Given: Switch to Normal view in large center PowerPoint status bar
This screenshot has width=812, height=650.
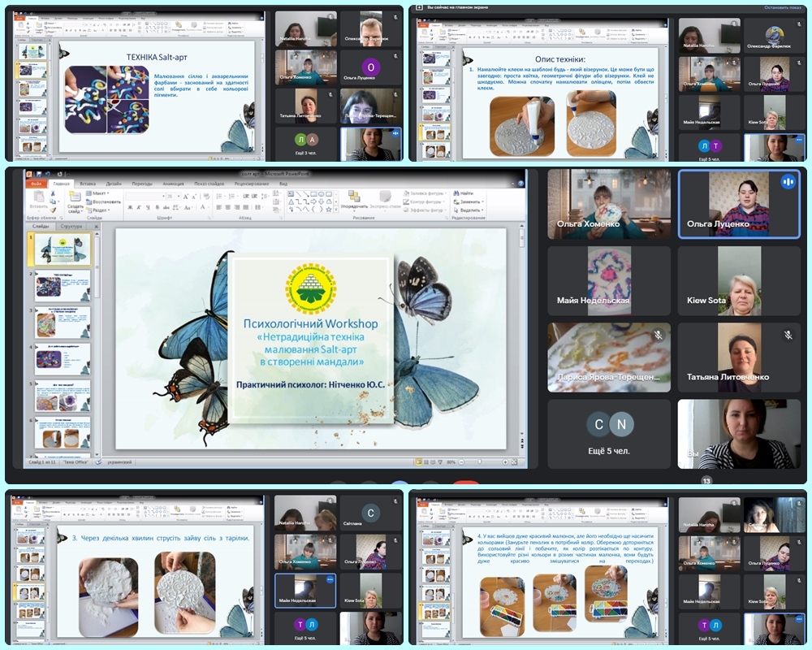Looking at the screenshot, I should pyautogui.click(x=418, y=461).
